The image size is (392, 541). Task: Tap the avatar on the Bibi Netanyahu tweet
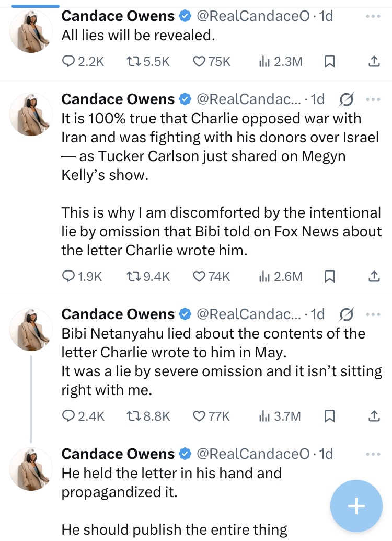31,329
